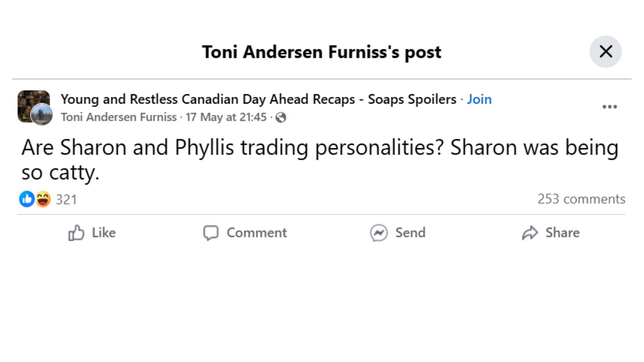This screenshot has width=644, height=362.
Task: Click the Like button label
Action: (104, 233)
